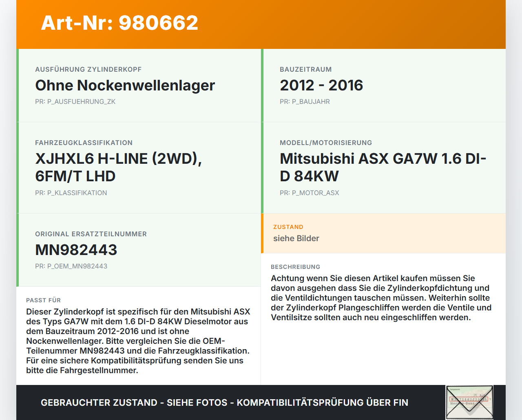
Task: Click the PR: P_BAUJAHR reference label
Action: point(305,101)
